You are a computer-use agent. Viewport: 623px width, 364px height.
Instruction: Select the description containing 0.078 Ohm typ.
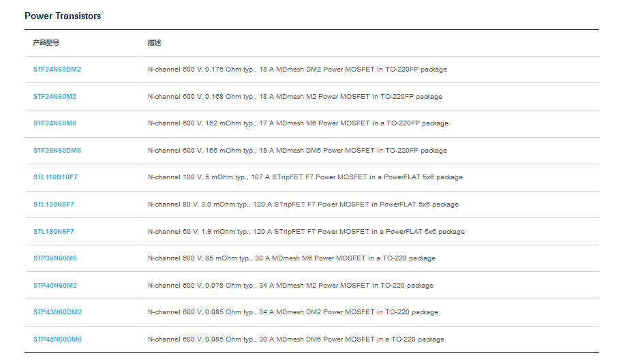(290, 286)
